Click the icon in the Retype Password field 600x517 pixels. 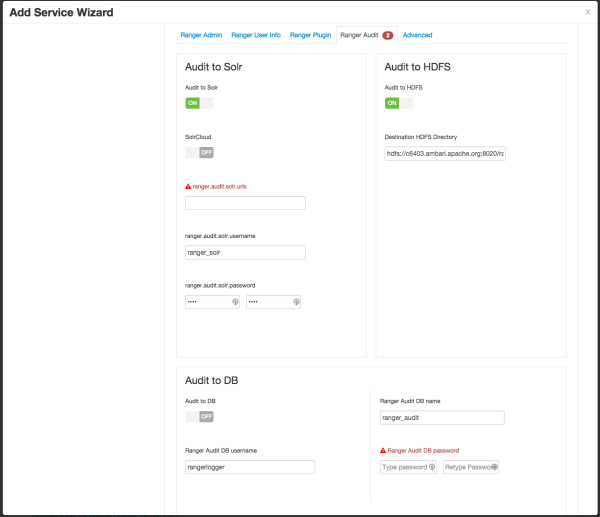point(494,467)
